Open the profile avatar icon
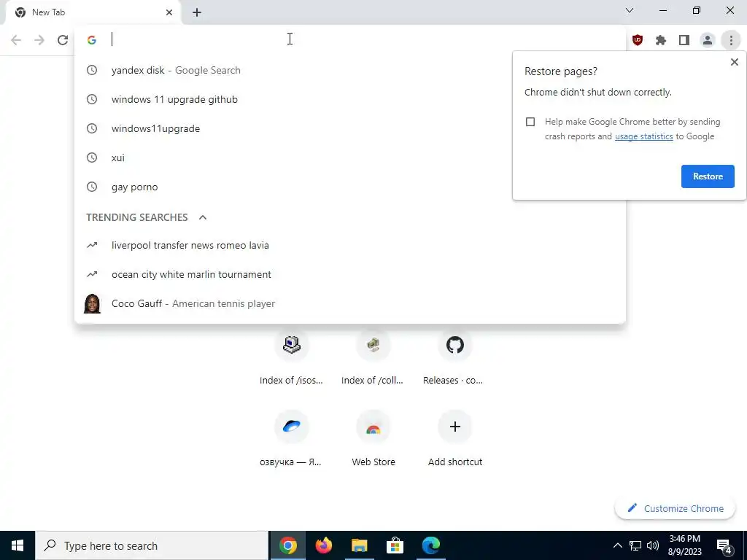The image size is (747, 560). coord(708,40)
